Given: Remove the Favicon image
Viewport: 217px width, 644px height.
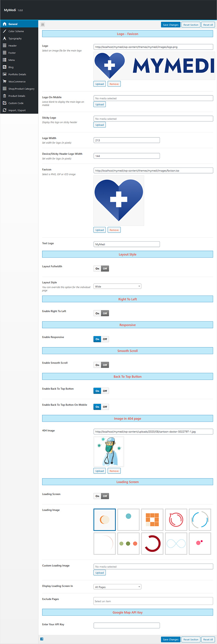Looking at the screenshot, I should [x=114, y=230].
